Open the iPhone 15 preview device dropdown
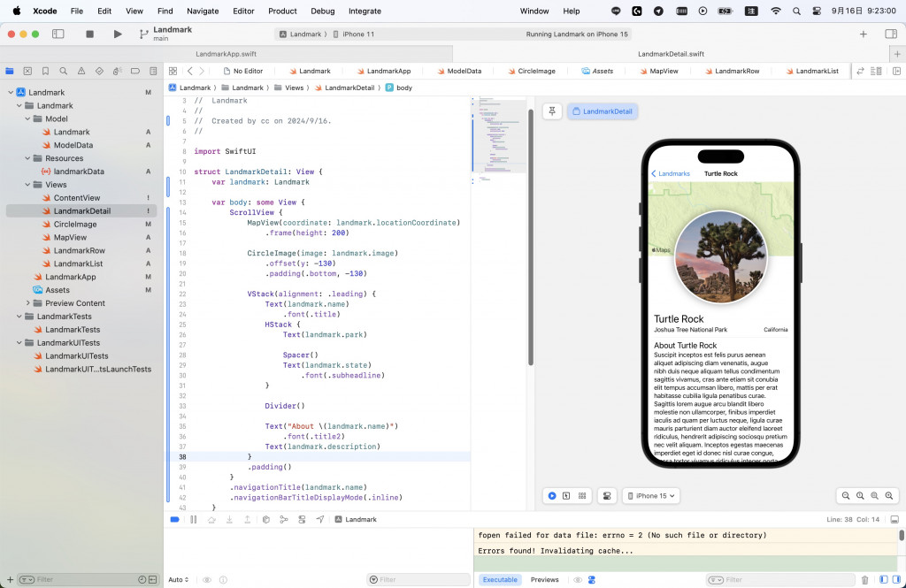Screen dimensions: 906x588 [650, 496]
